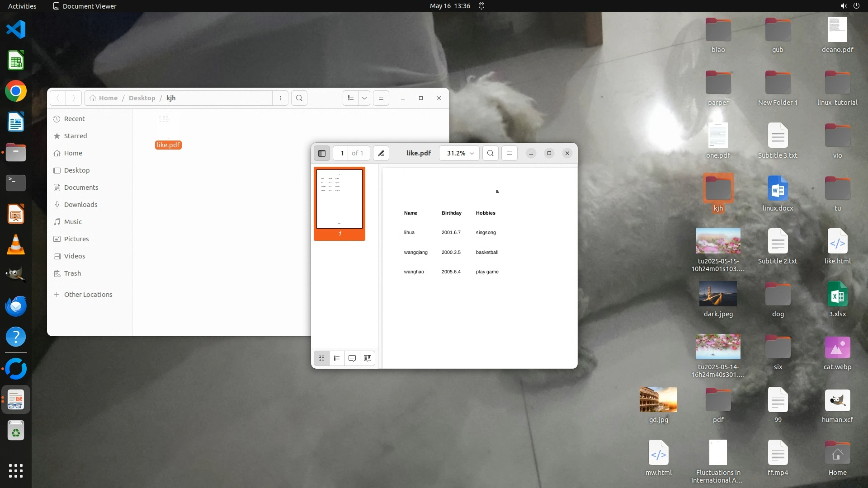Click the list view toggle icon in Files

click(x=351, y=98)
